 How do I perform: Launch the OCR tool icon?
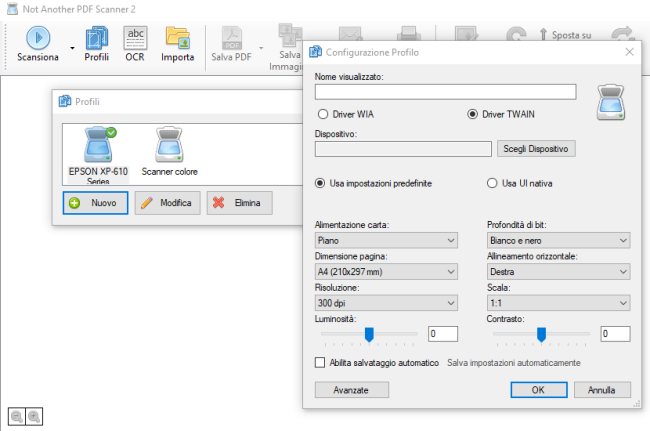[135, 38]
